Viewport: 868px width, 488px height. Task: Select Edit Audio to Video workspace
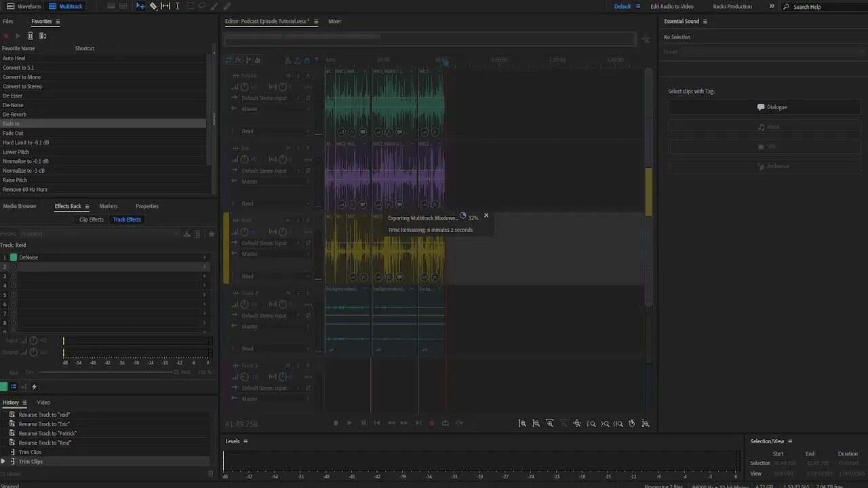pos(672,6)
